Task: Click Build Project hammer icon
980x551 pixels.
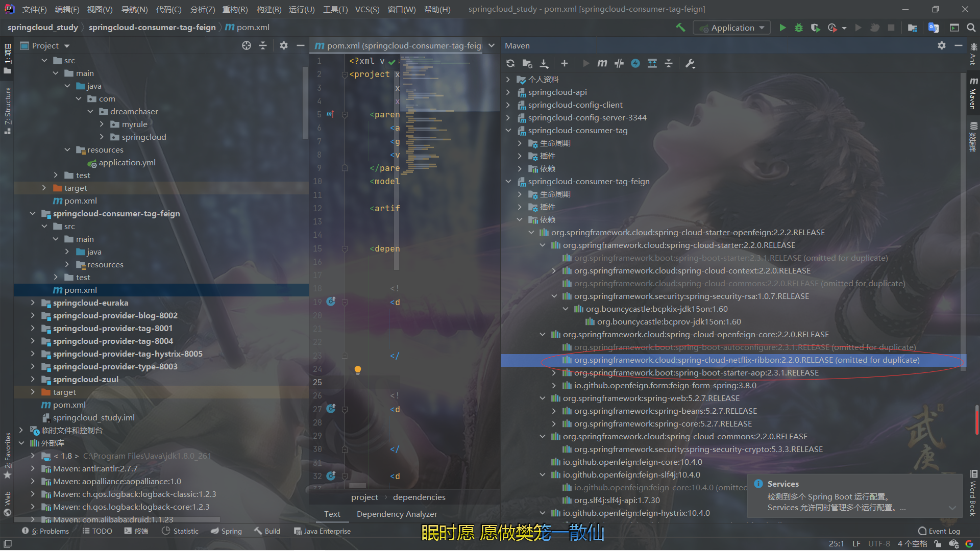Action: point(680,28)
